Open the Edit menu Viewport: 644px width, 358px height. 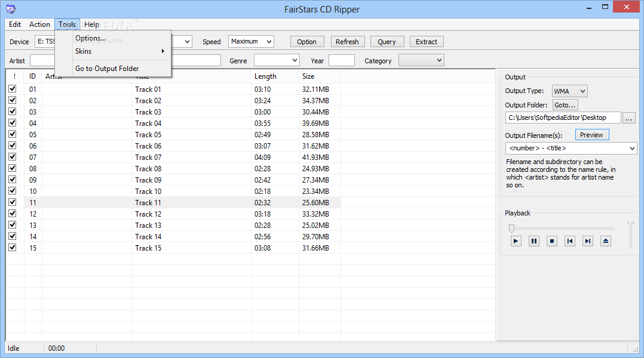pyautogui.click(x=15, y=24)
